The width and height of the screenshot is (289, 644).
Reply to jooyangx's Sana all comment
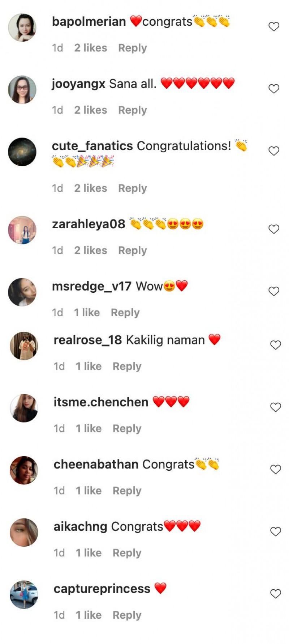[x=133, y=110]
